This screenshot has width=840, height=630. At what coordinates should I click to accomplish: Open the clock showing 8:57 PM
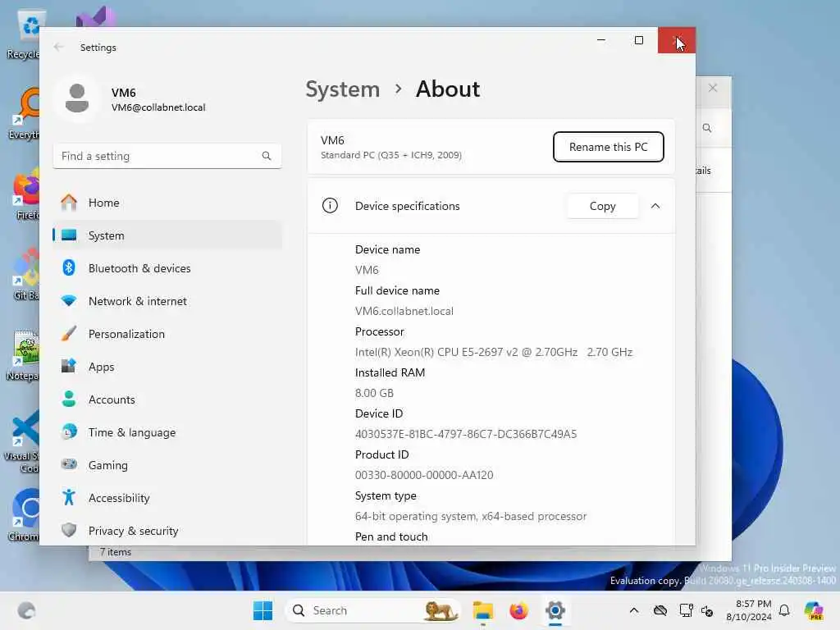point(749,610)
